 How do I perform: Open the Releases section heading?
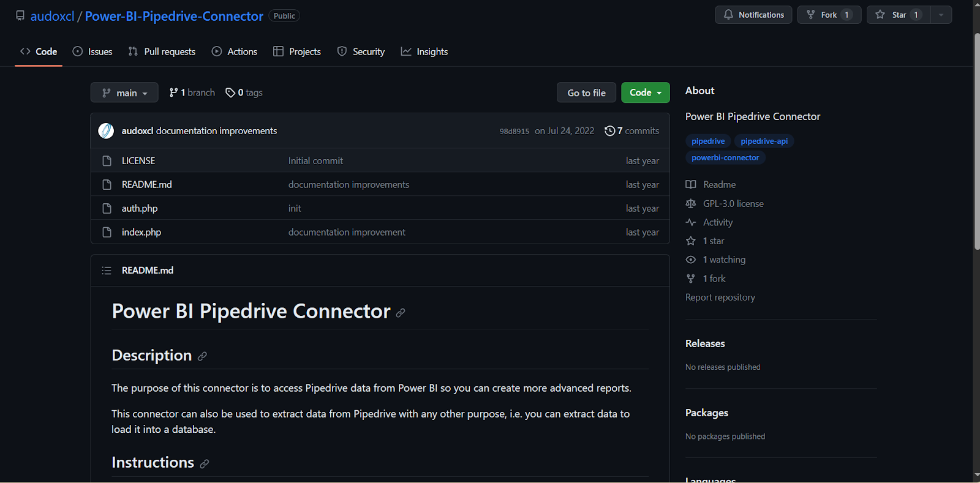(x=705, y=343)
